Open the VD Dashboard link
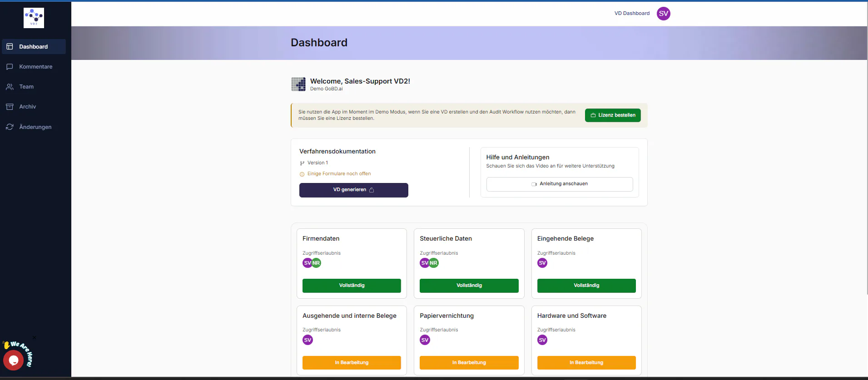This screenshot has height=380, width=868. pyautogui.click(x=632, y=14)
